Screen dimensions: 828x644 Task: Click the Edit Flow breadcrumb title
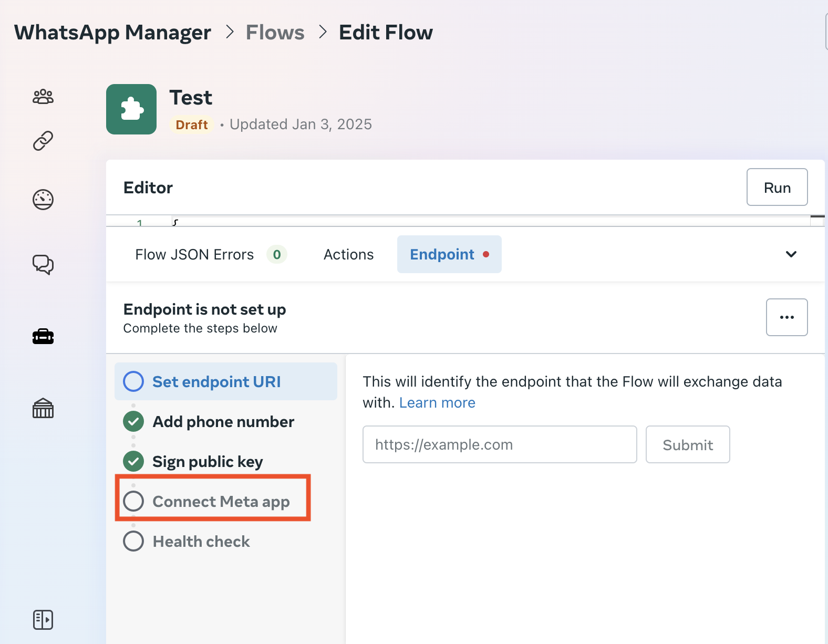pos(386,33)
